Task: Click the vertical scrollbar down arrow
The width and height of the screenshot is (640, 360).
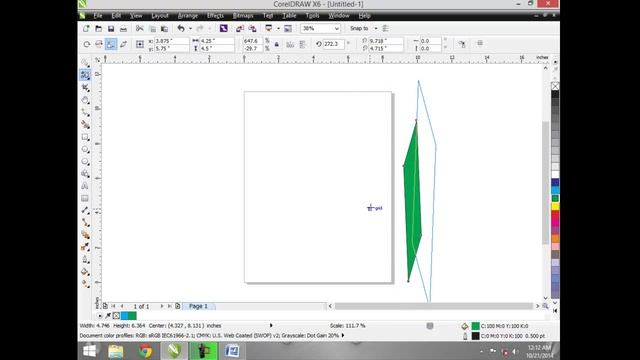Action: coord(545,298)
